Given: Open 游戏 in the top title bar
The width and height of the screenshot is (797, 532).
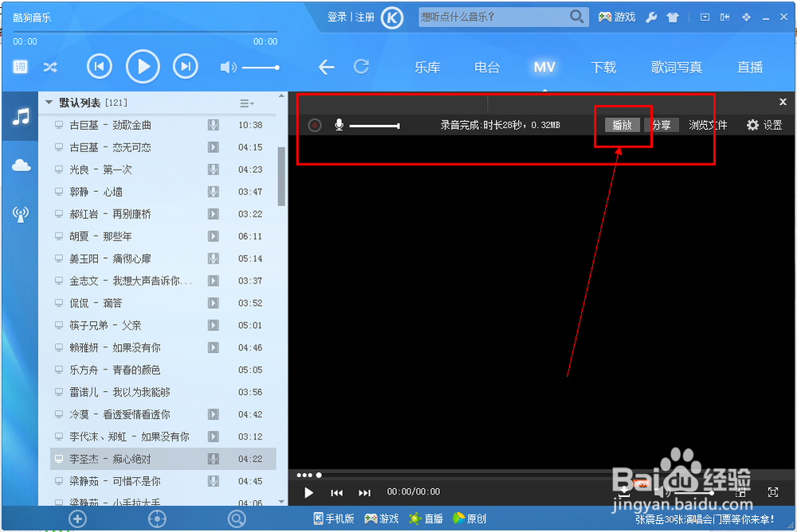Looking at the screenshot, I should (x=617, y=18).
